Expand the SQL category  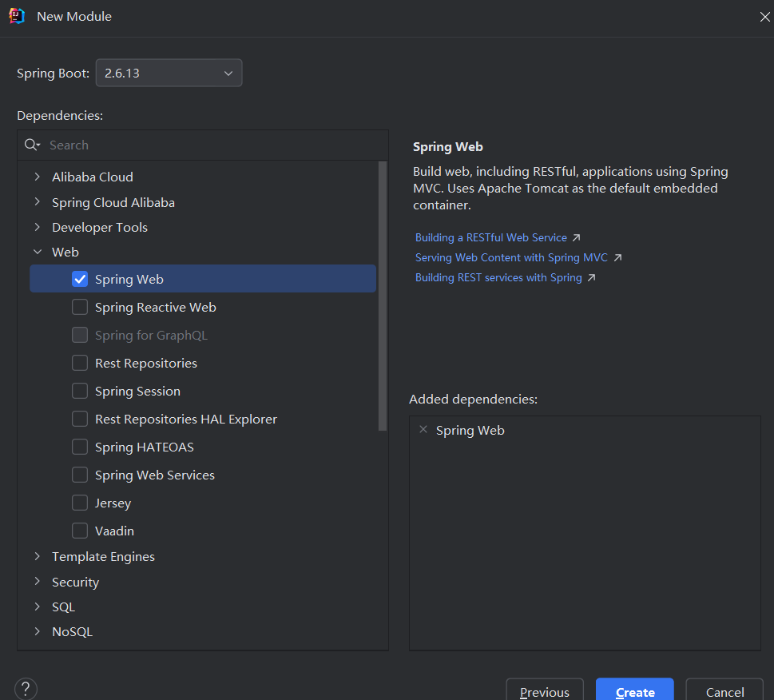click(38, 607)
